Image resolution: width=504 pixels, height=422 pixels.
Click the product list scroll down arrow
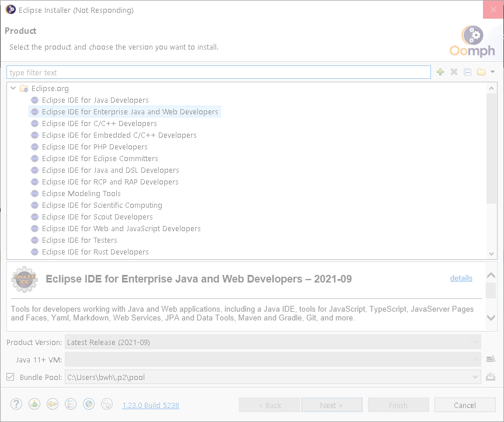[x=492, y=253]
